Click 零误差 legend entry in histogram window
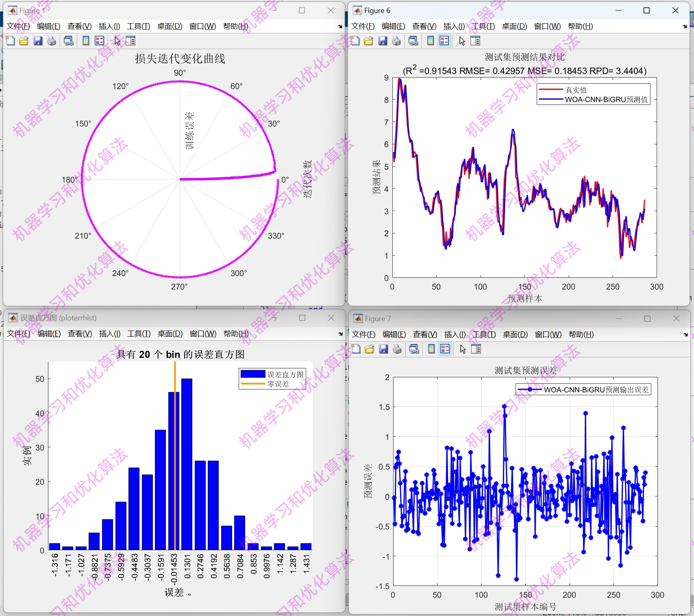The image size is (694, 616). click(x=278, y=384)
